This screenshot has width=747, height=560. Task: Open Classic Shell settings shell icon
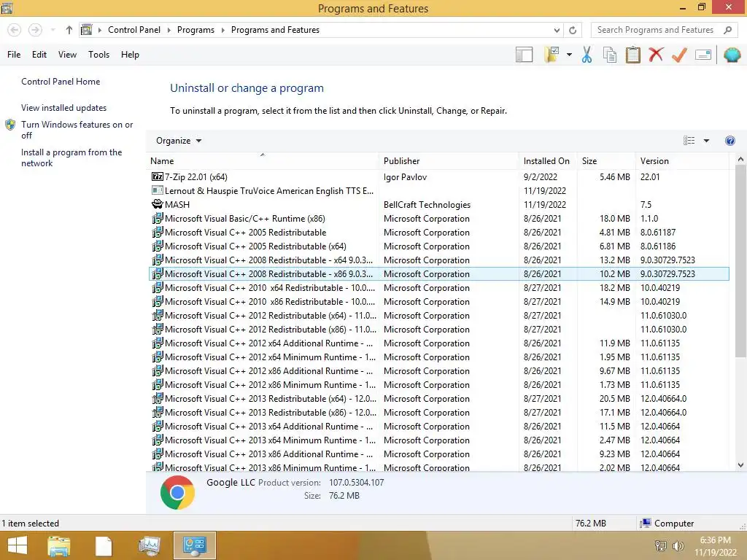[732, 55]
